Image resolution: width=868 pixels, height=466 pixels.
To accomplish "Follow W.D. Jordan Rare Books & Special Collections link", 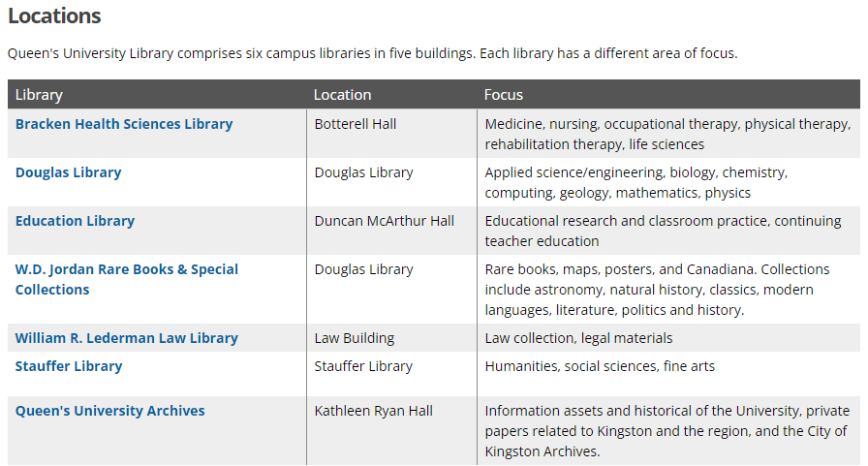I will point(126,269).
